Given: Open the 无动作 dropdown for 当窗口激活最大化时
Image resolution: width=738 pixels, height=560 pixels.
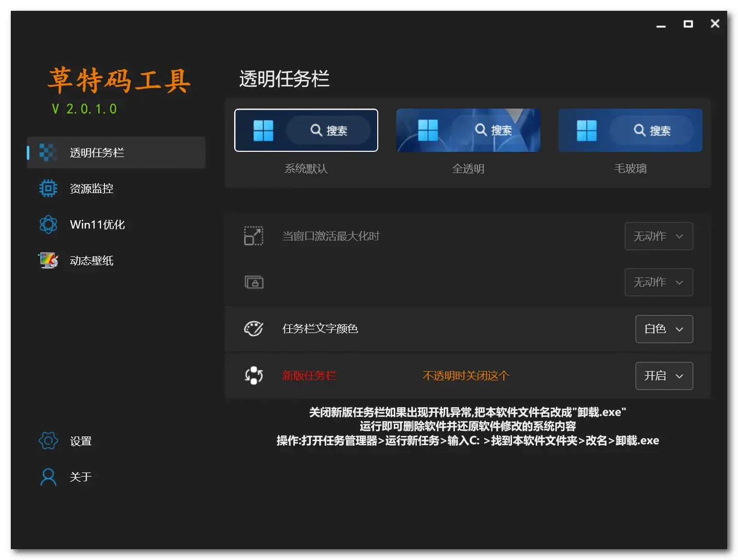Looking at the screenshot, I should click(x=658, y=236).
